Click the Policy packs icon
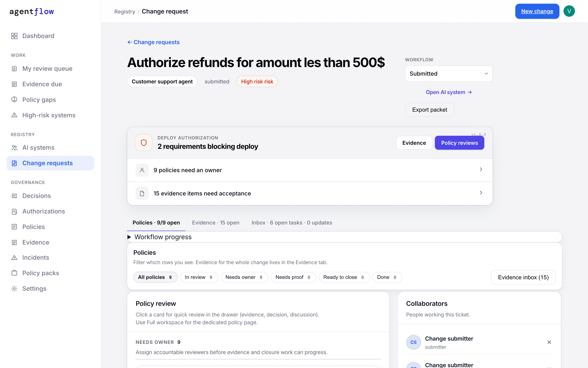The width and height of the screenshot is (588, 368). (x=14, y=273)
